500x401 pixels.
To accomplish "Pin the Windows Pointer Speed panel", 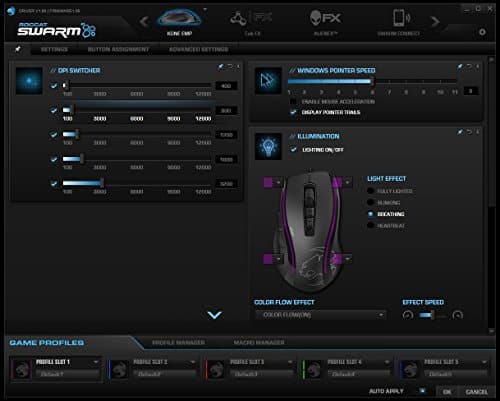I will tap(460, 66).
